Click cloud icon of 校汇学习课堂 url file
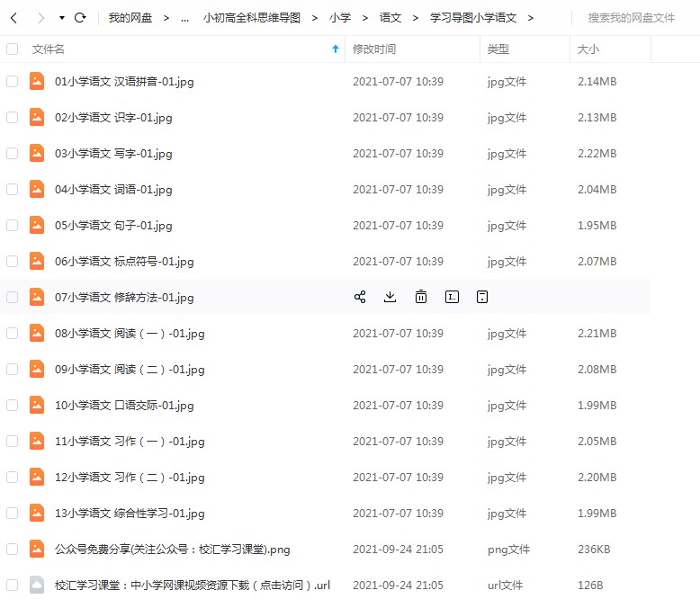Viewport: 700px width, 608px height. (x=37, y=585)
